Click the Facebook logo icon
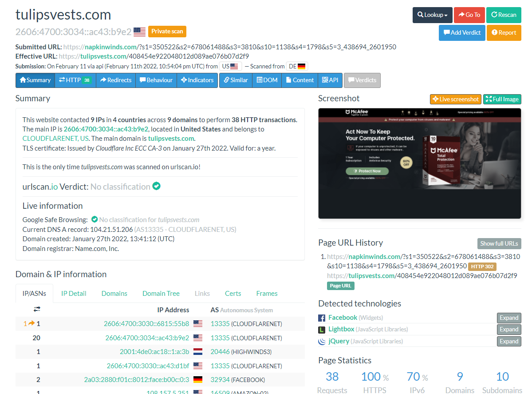 (x=322, y=318)
